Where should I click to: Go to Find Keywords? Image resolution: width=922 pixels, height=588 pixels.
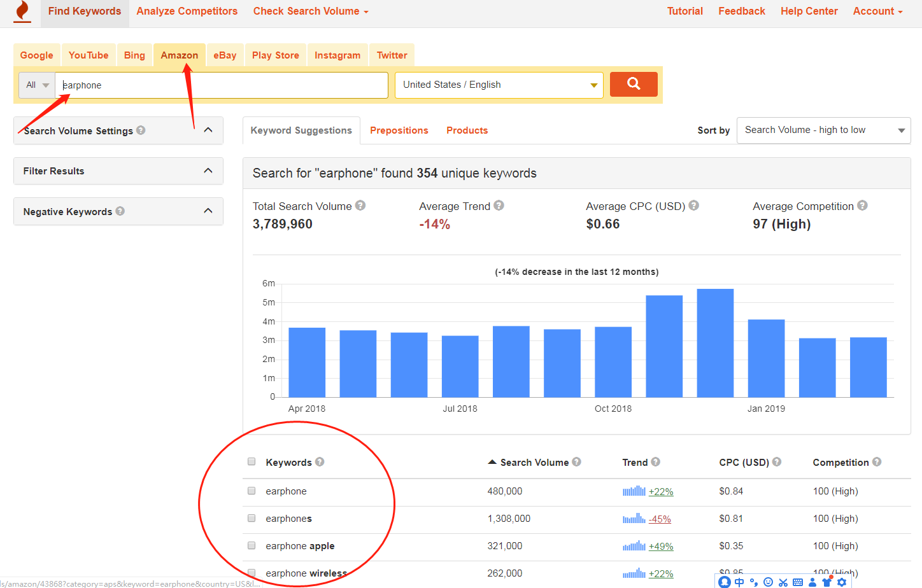[85, 11]
